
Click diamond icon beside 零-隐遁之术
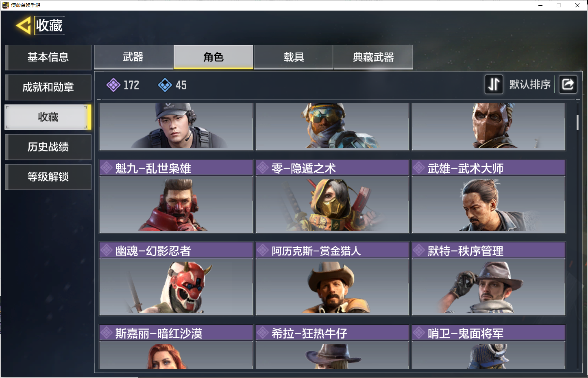pos(263,168)
